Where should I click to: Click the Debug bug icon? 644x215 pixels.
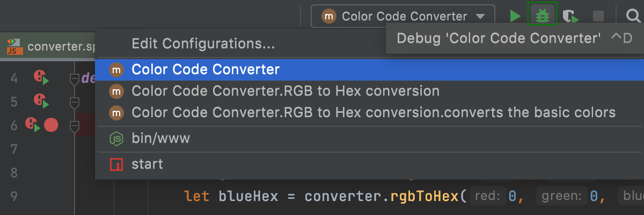tap(543, 16)
